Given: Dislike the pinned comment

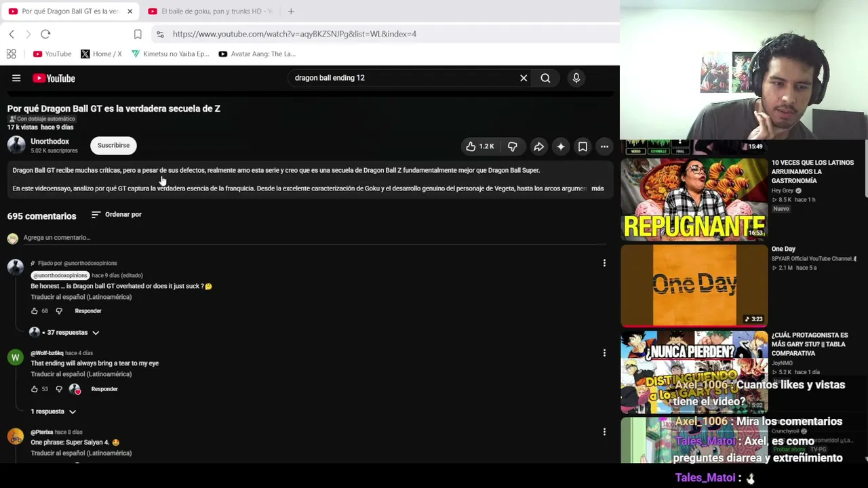Looking at the screenshot, I should [59, 311].
